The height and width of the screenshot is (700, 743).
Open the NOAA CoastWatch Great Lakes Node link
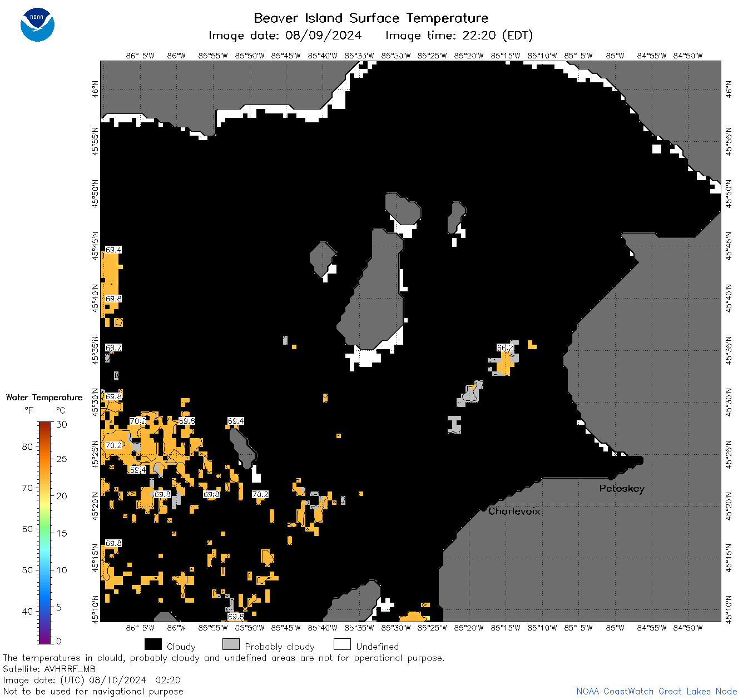tap(656, 691)
